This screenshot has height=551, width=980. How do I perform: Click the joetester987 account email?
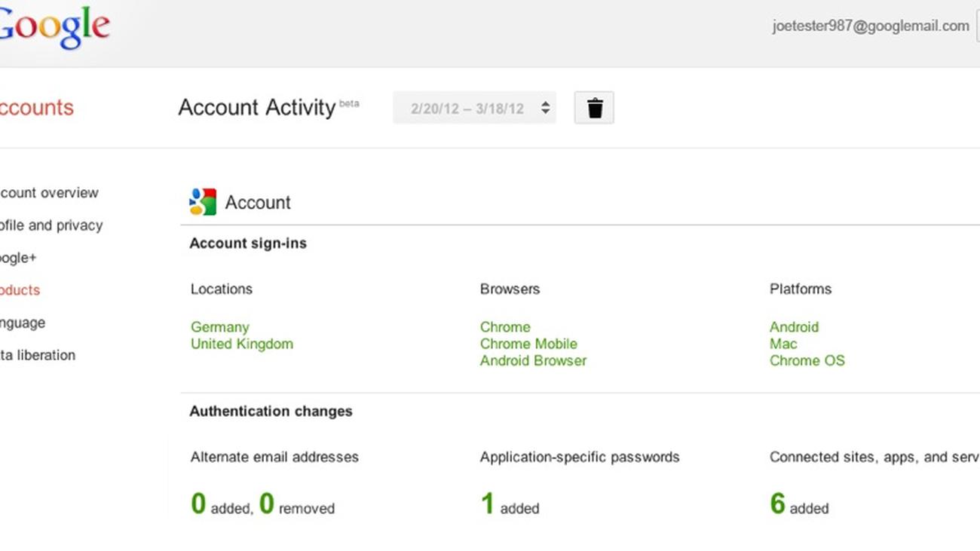point(870,26)
